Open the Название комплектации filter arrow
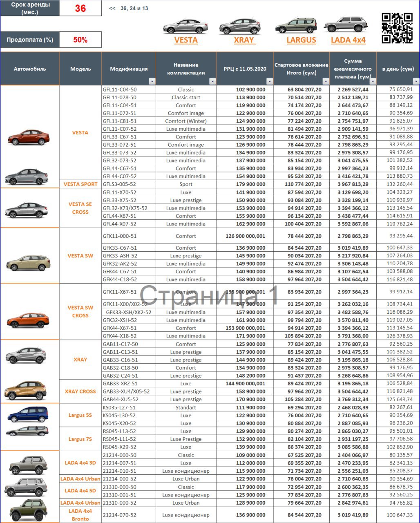 [212, 81]
